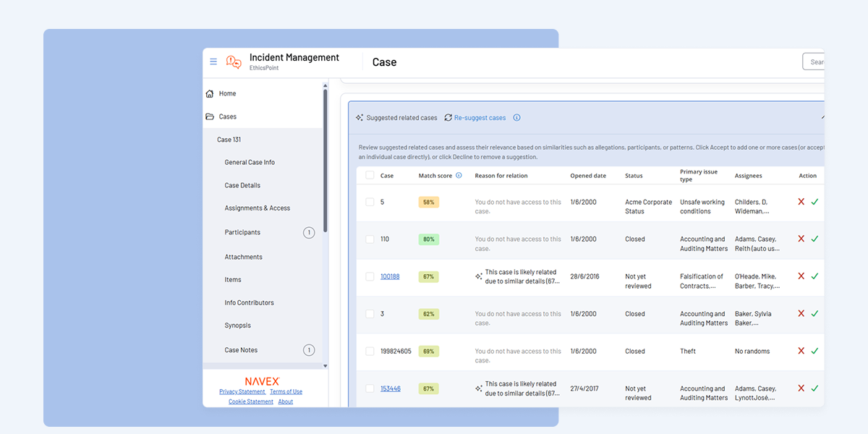
Task: Decline suggested case 199824605
Action: [801, 351]
